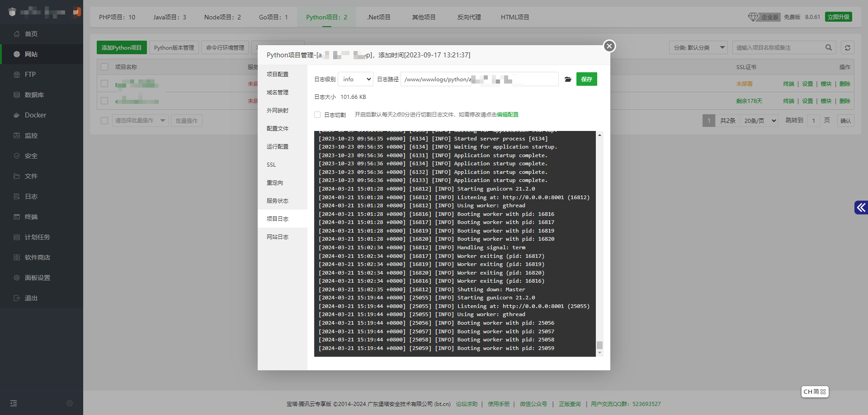This screenshot has height=415, width=868.
Task: Close the Python project management dialog
Action: [x=609, y=46]
